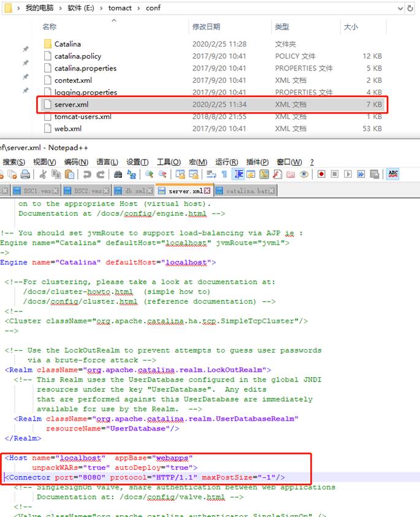
Task: Switch to the catalina.bat tab
Action: 246,191
